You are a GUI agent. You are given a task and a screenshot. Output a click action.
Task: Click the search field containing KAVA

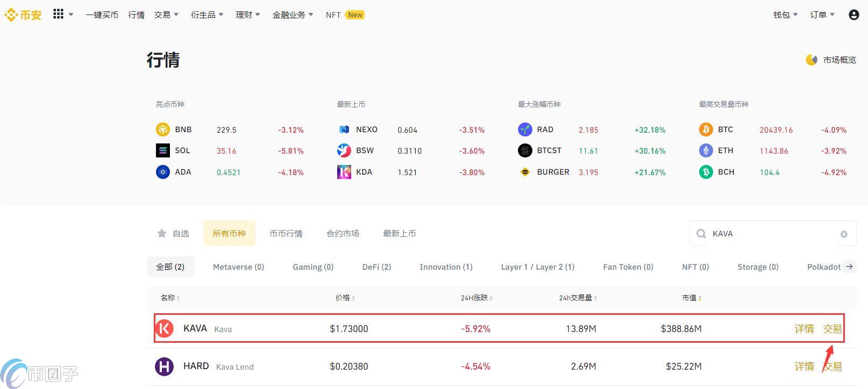pyautogui.click(x=773, y=234)
